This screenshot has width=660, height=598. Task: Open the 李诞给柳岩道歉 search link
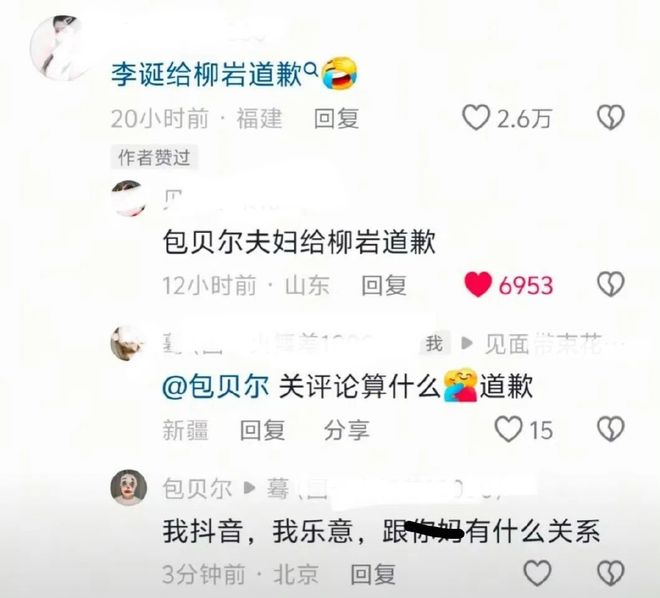[x=206, y=76]
